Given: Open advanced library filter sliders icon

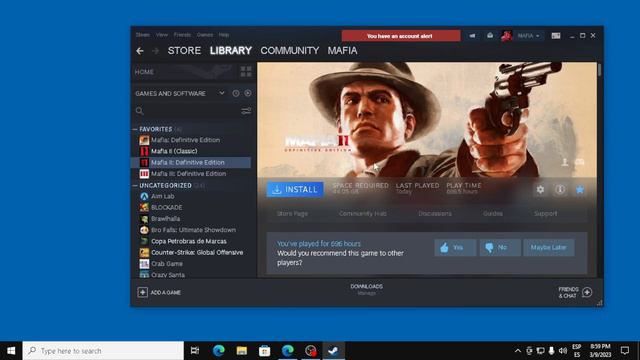Looking at the screenshot, I should [246, 111].
